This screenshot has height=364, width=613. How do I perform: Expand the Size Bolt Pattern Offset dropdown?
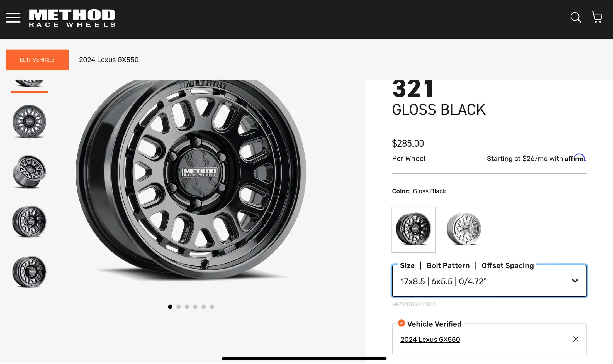[x=485, y=281]
